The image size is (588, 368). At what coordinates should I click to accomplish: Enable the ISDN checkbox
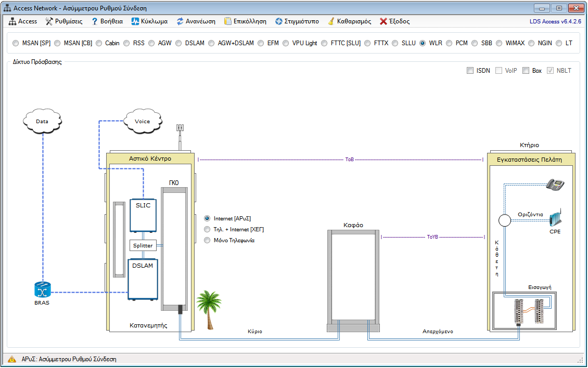[x=470, y=71]
